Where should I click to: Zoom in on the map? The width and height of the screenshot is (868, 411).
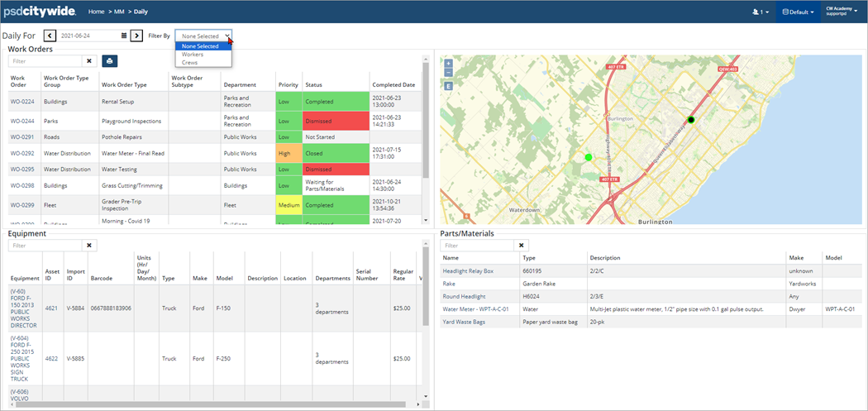point(448,63)
